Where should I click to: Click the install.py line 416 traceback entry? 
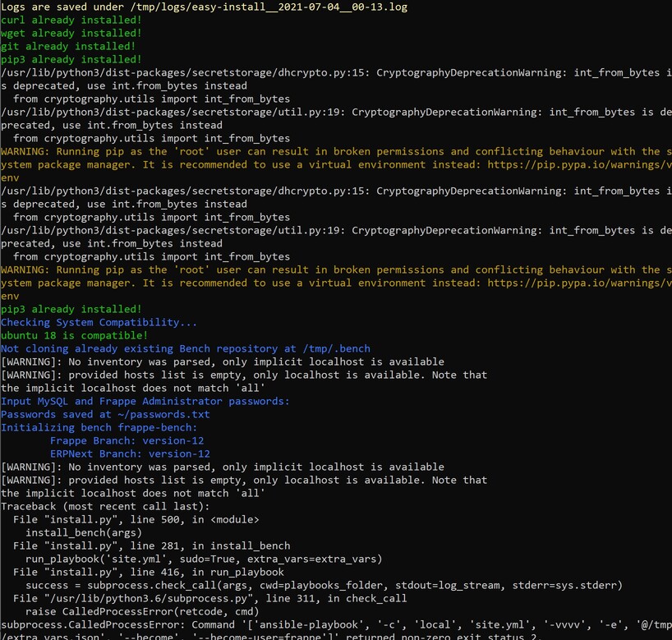pyautogui.click(x=149, y=572)
